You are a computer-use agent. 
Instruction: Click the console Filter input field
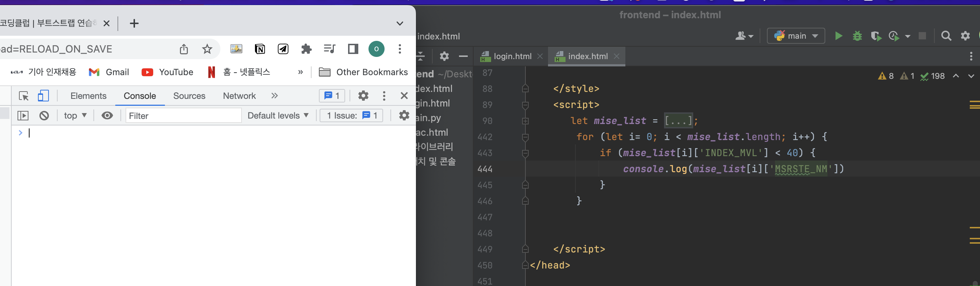pyautogui.click(x=184, y=116)
